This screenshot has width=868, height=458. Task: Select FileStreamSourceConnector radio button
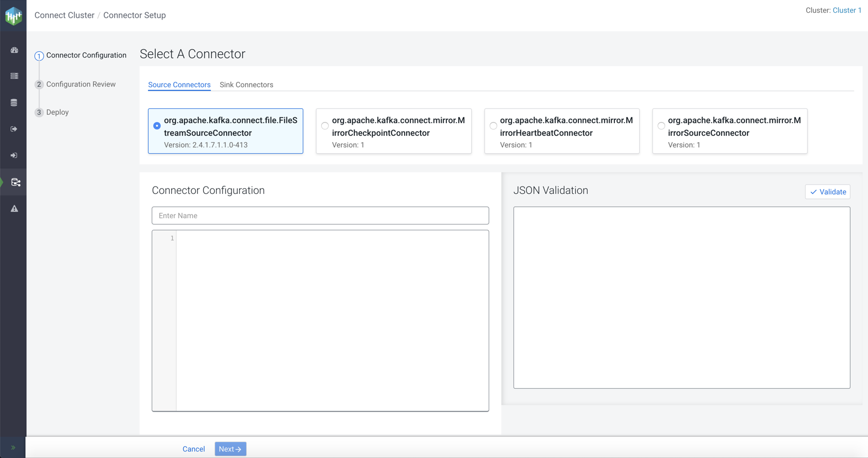(x=157, y=126)
